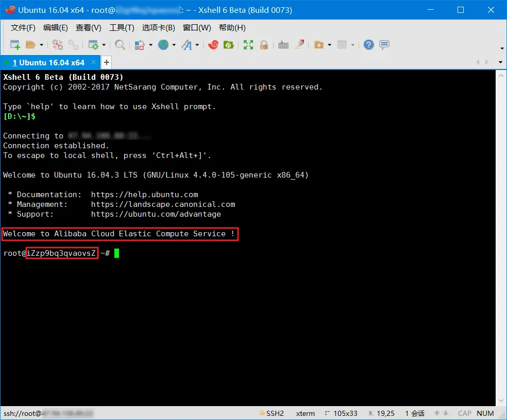
Task: Launch Xmanager red swirl icon
Action: pos(213,45)
